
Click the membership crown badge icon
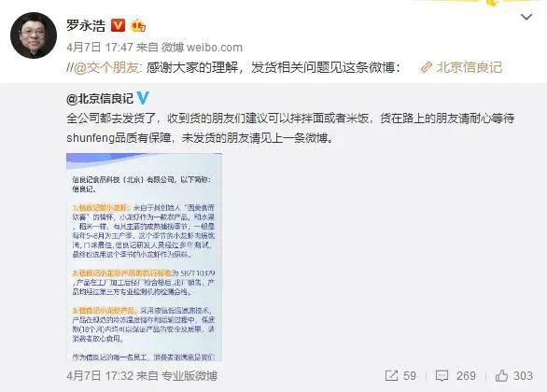tap(138, 25)
